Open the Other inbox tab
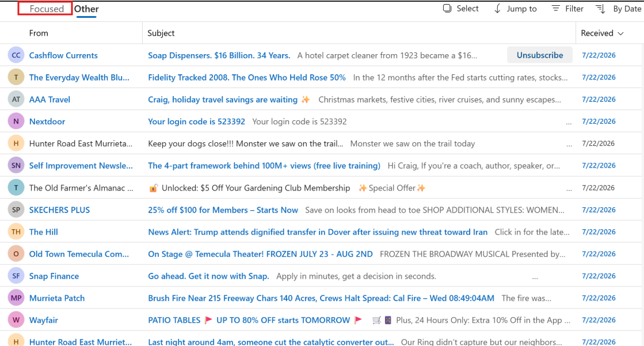Viewport: 644px width, 346px height. (x=86, y=9)
